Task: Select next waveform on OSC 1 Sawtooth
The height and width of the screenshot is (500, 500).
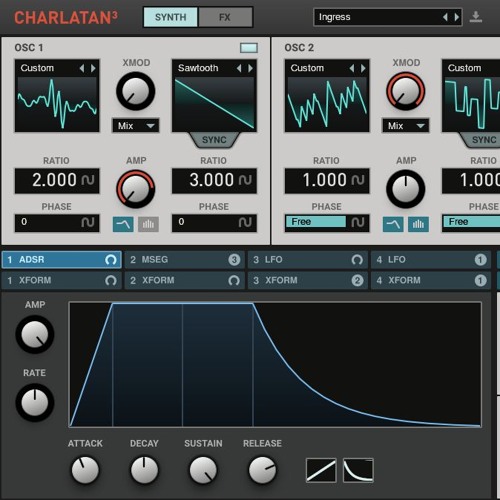Action: click(250, 68)
